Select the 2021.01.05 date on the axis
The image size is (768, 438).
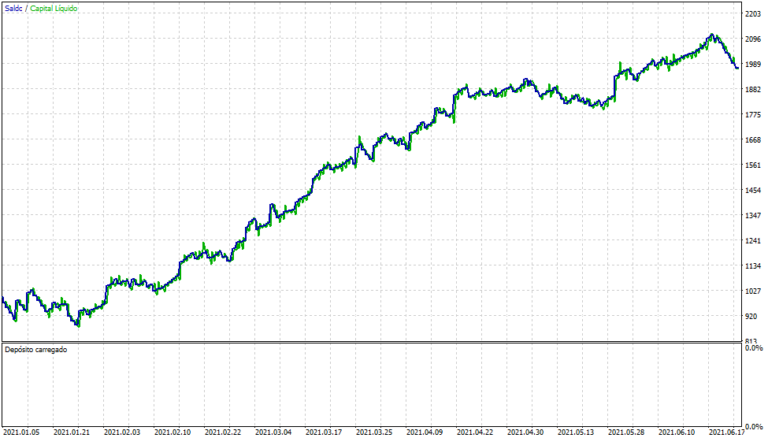[x=22, y=432]
